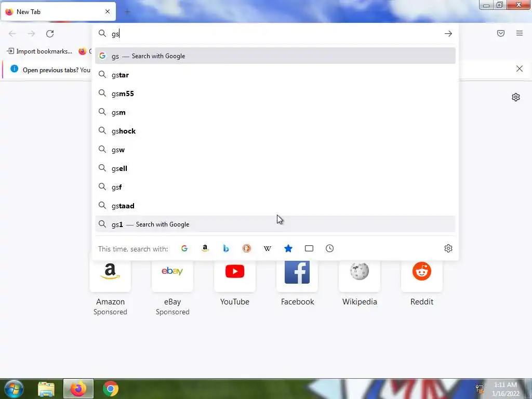532x399 pixels.
Task: Open the Firefox hamburger menu
Action: tap(520, 33)
